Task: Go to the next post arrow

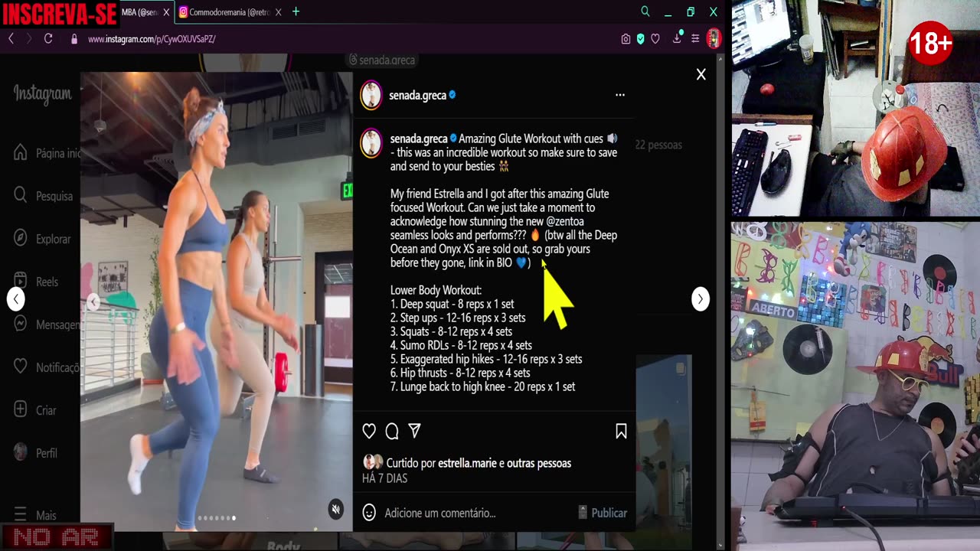Action: tap(700, 298)
